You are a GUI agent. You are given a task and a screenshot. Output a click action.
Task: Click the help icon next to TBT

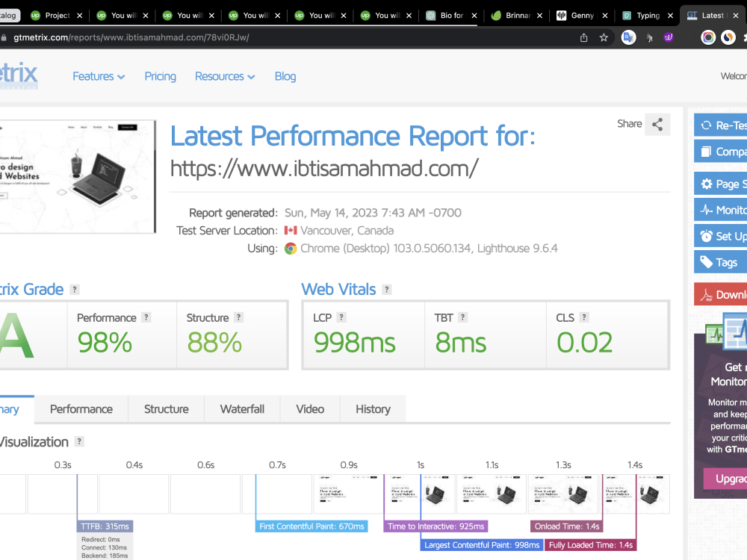[462, 317]
